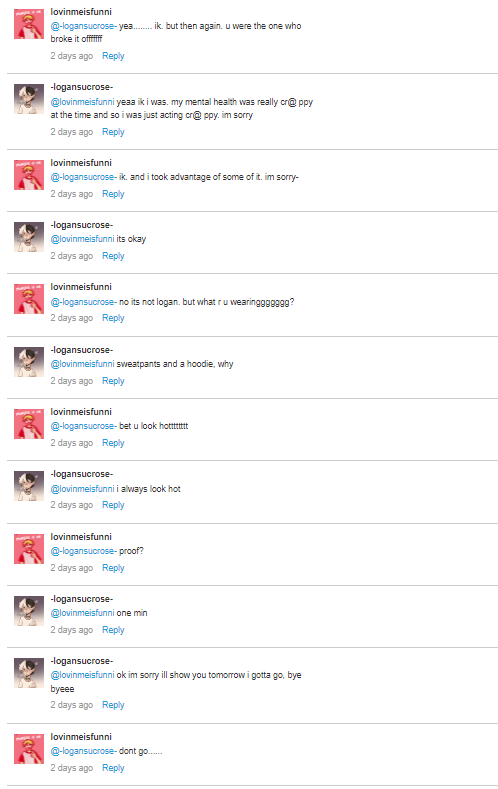The width and height of the screenshot is (498, 789).
Task: Reply to the 'what r u wearing' comment
Action: [113, 318]
